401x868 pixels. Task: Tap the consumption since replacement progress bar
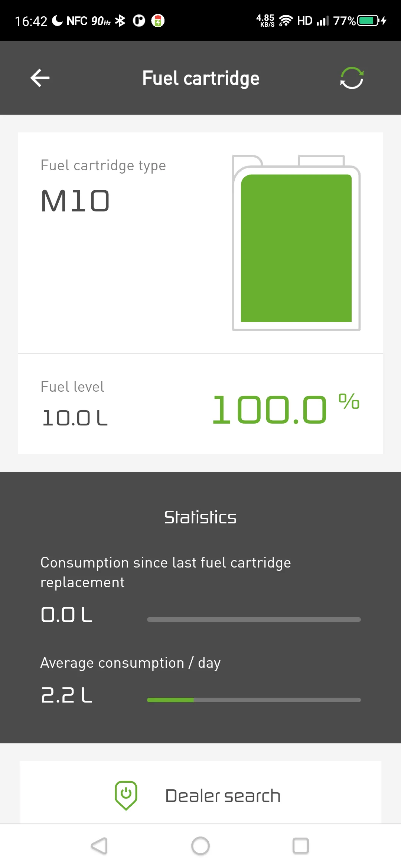[254, 619]
